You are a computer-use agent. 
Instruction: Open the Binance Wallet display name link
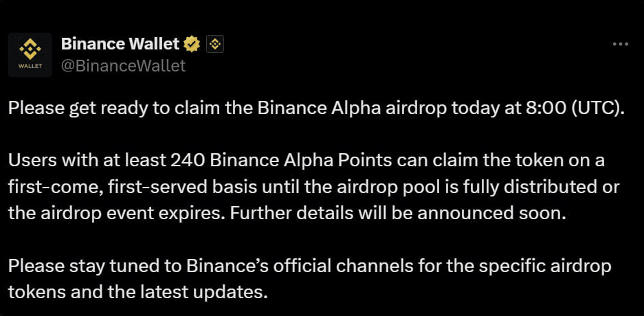120,45
